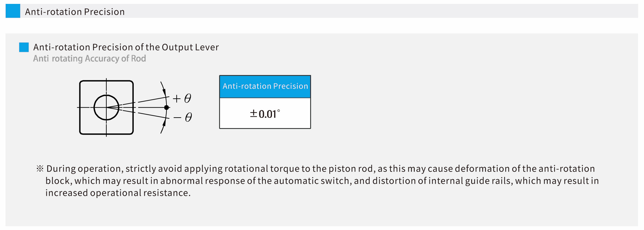Click 'increased operational resistance.' final line
644x230 pixels.
118,193
